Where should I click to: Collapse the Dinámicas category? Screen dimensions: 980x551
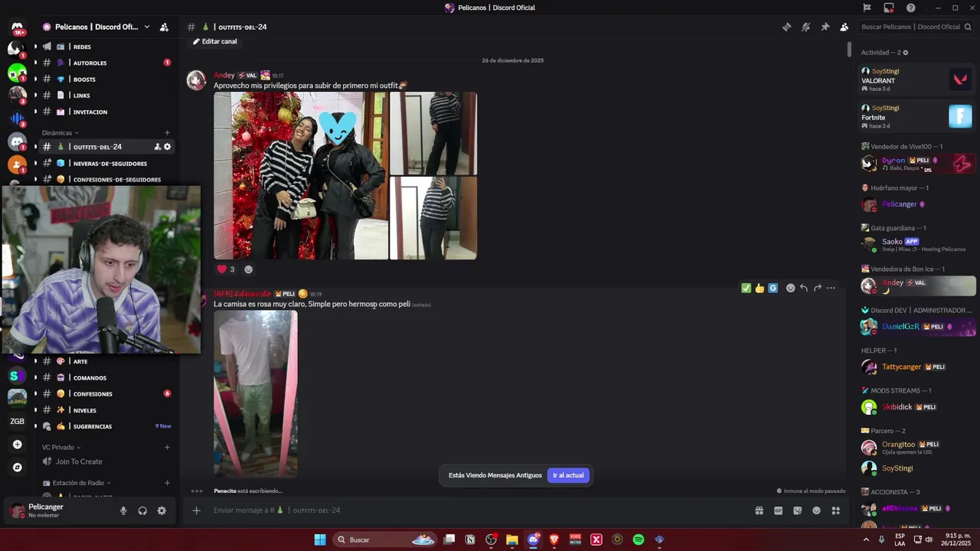click(60, 132)
